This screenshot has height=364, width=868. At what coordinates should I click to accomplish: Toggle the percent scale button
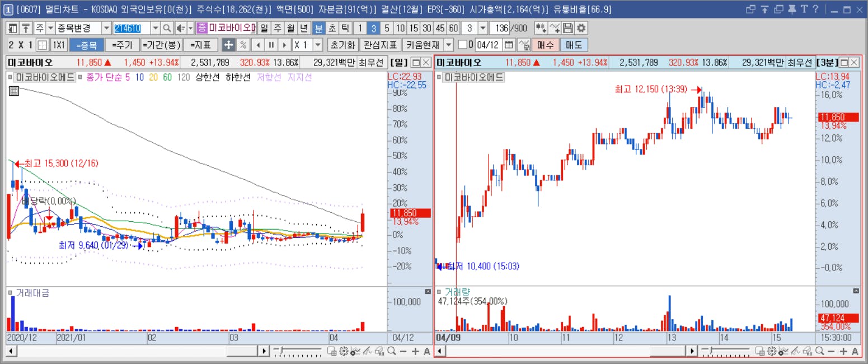coord(243,45)
